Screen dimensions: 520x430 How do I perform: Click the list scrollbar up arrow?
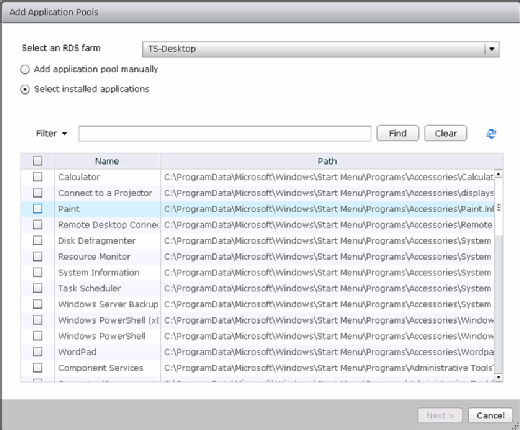click(x=498, y=174)
